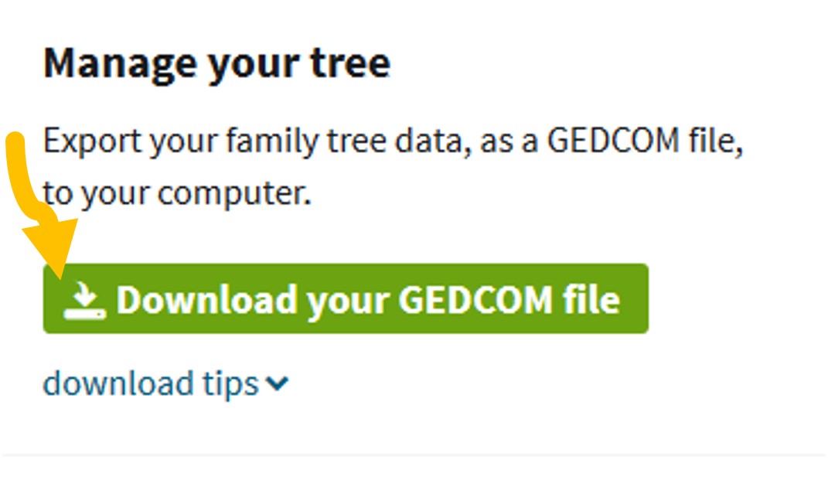The image size is (828, 504).
Task: Click the word "Download" on the green button
Action: coord(206,300)
